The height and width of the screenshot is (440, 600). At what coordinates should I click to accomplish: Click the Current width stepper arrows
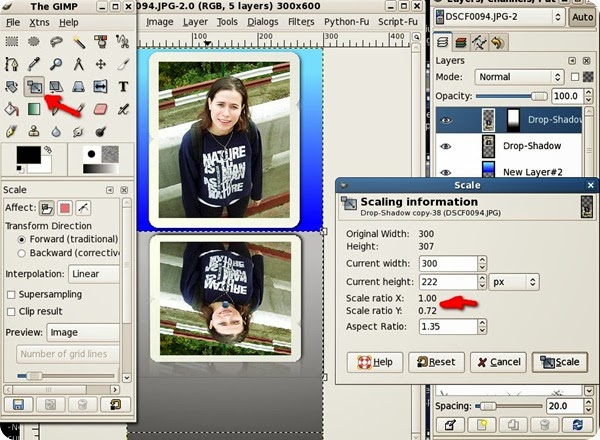(482, 264)
